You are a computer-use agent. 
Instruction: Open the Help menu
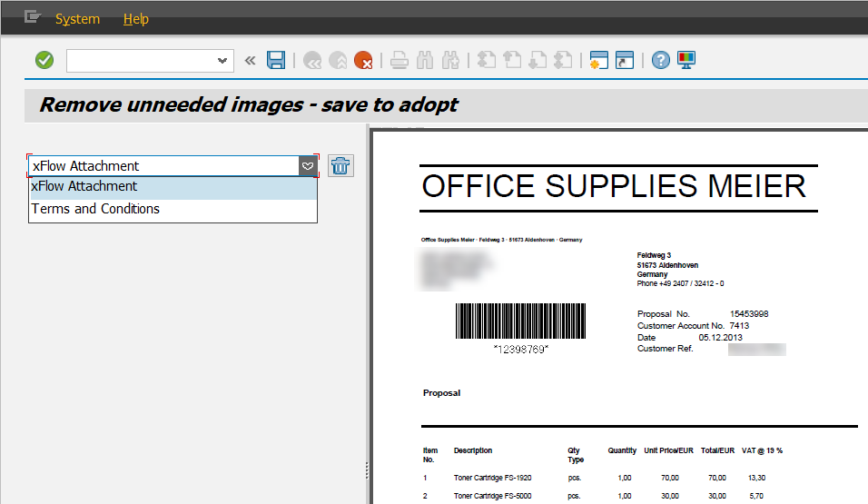tap(135, 19)
